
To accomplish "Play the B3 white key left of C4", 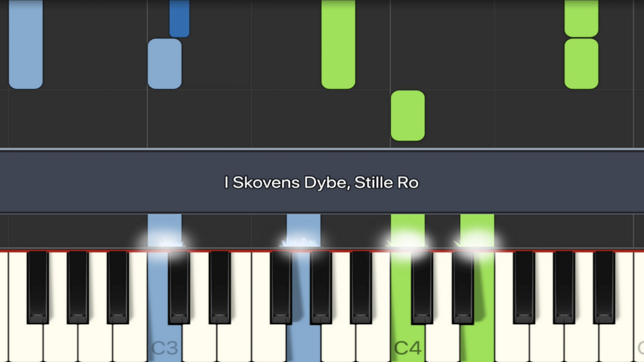I will pos(373,343).
